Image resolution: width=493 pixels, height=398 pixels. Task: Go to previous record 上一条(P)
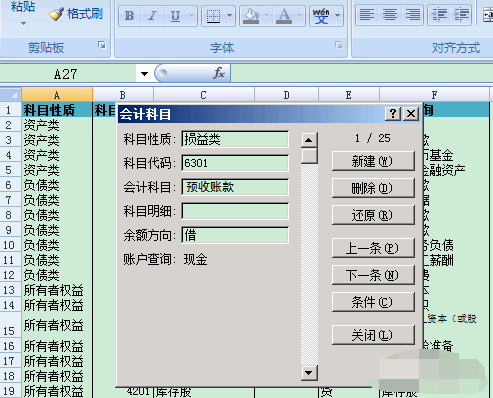click(373, 248)
